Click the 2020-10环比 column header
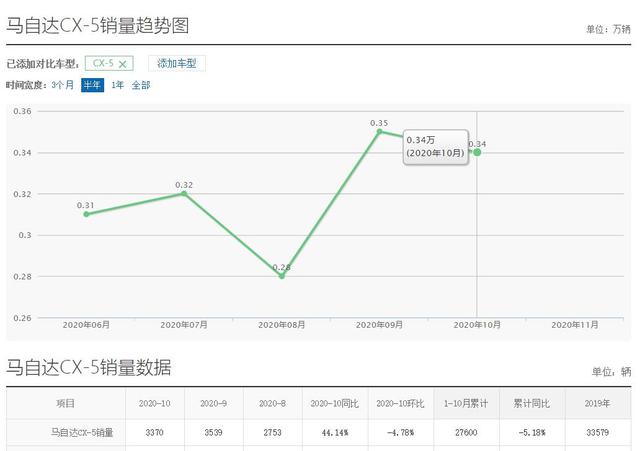Image resolution: width=640 pixels, height=451 pixels. (x=400, y=404)
